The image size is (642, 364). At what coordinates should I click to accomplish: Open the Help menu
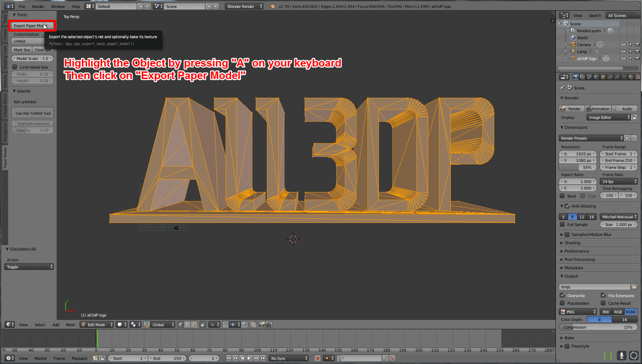[76, 6]
